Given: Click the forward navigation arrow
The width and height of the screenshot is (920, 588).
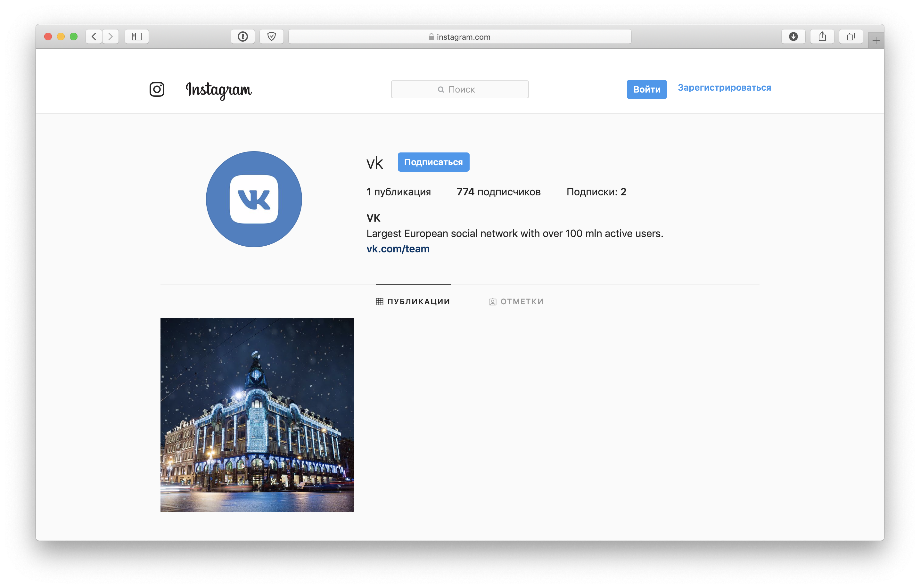Looking at the screenshot, I should (111, 37).
